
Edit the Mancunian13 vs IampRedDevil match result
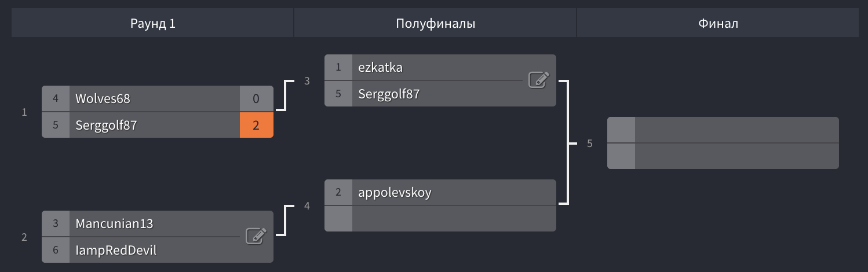coord(256,236)
